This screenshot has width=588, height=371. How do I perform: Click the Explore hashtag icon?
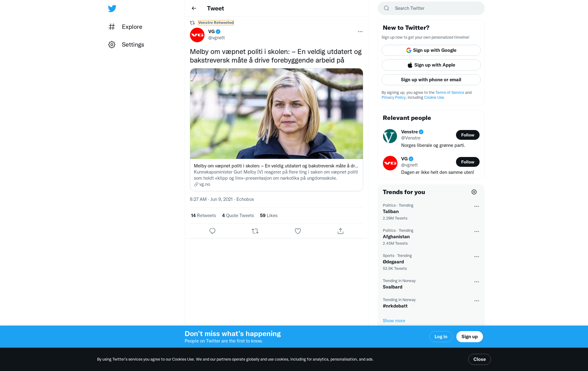[112, 27]
